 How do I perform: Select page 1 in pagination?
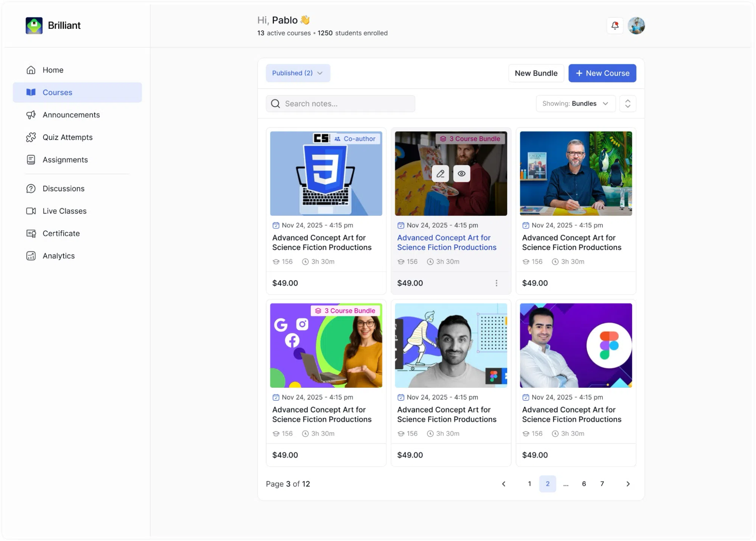pos(529,484)
